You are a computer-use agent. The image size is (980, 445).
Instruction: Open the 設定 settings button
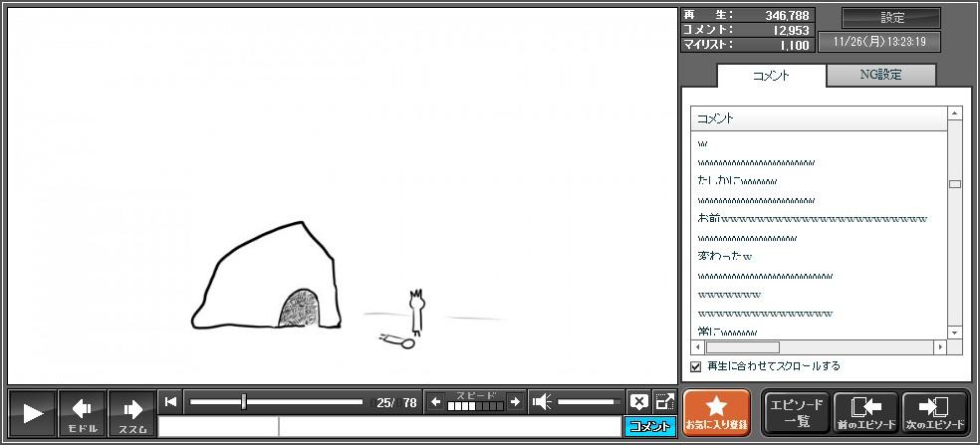click(x=891, y=18)
